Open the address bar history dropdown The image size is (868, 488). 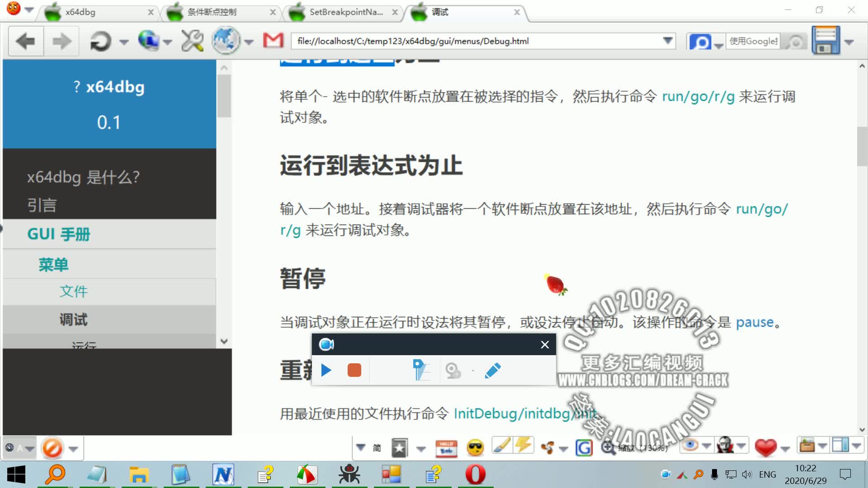coord(668,41)
